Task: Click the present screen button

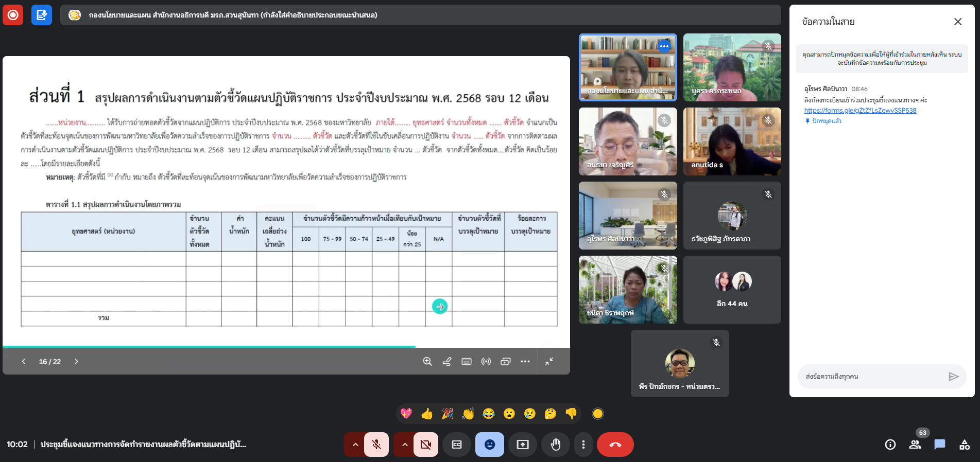Action: pyautogui.click(x=523, y=445)
